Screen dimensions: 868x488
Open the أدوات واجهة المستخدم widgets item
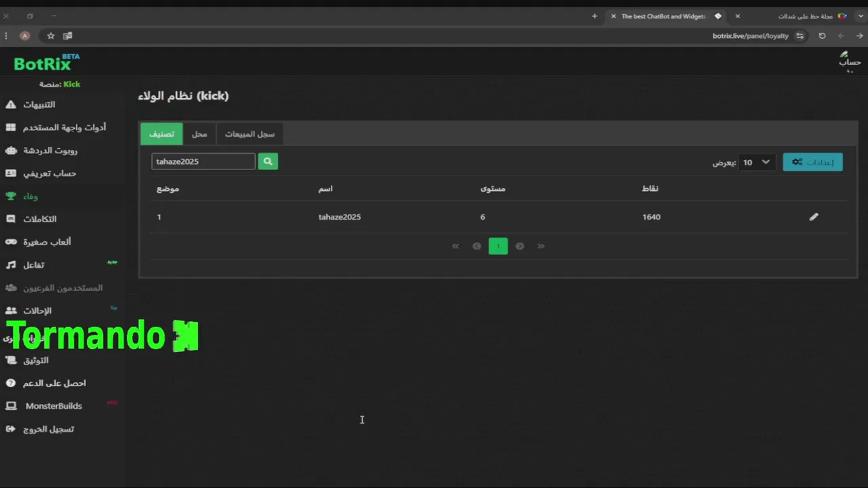click(56, 127)
